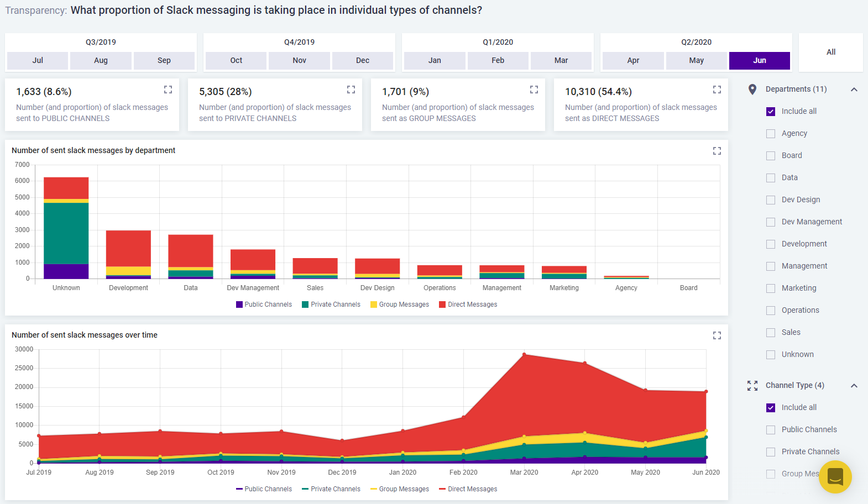
Task: Toggle Private Channels legend in department chart
Action: [331, 305]
